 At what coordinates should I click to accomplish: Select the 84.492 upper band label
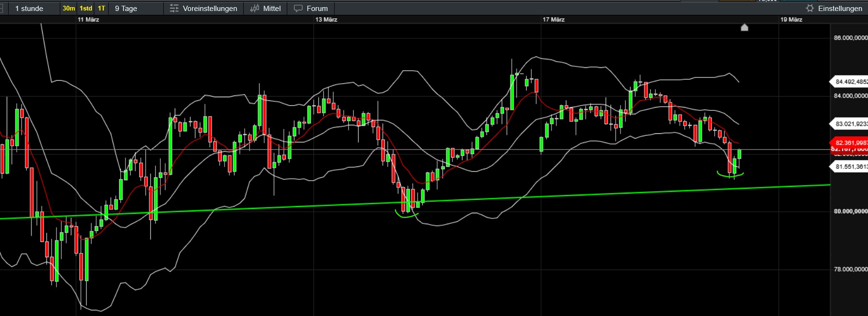[x=849, y=82]
